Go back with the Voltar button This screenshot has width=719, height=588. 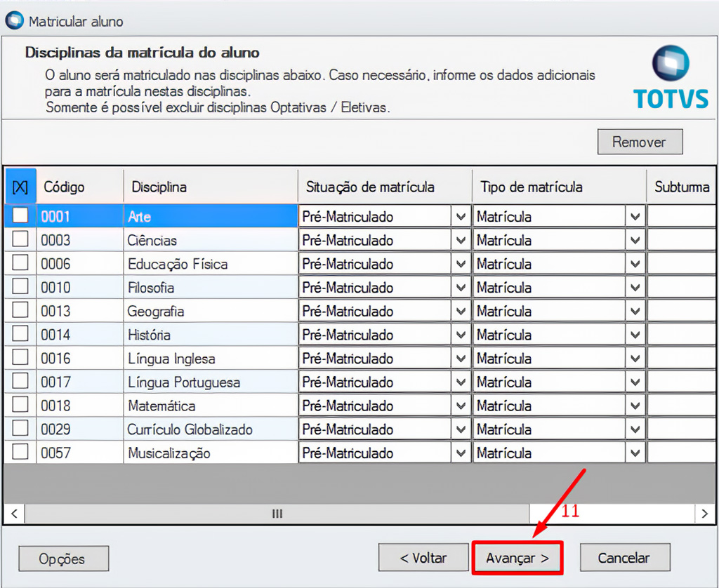[423, 559]
